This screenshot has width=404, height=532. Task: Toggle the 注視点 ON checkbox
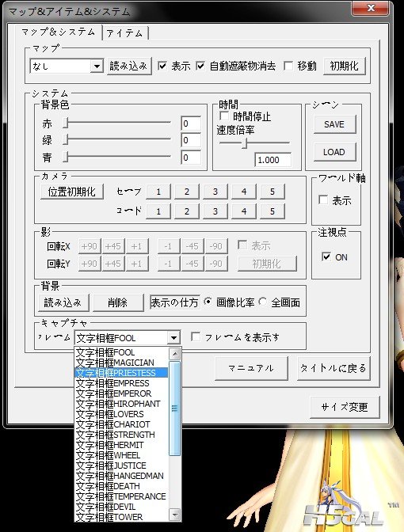click(x=326, y=256)
